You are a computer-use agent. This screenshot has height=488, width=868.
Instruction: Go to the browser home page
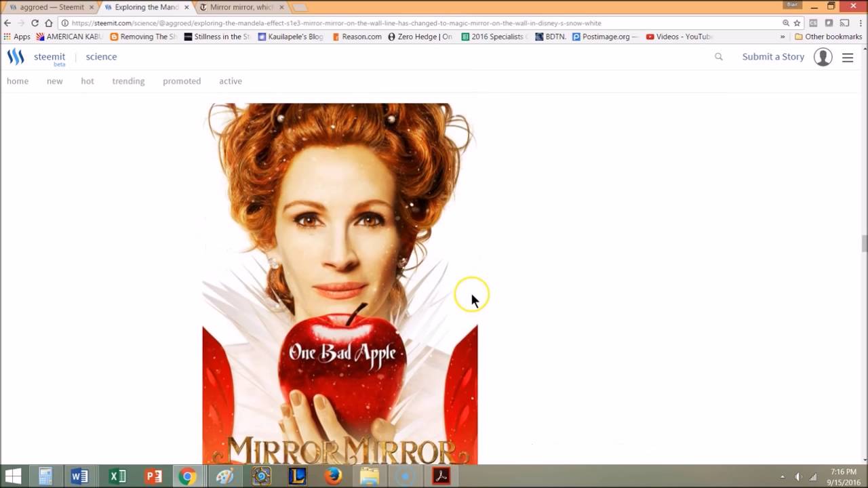point(49,23)
